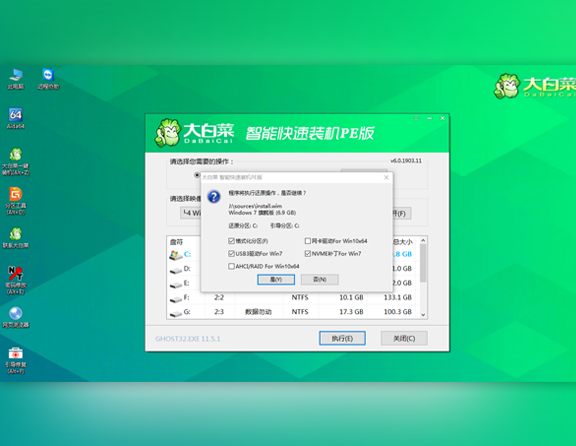Click the 盘符 column header
576x446 pixels.
pos(176,242)
